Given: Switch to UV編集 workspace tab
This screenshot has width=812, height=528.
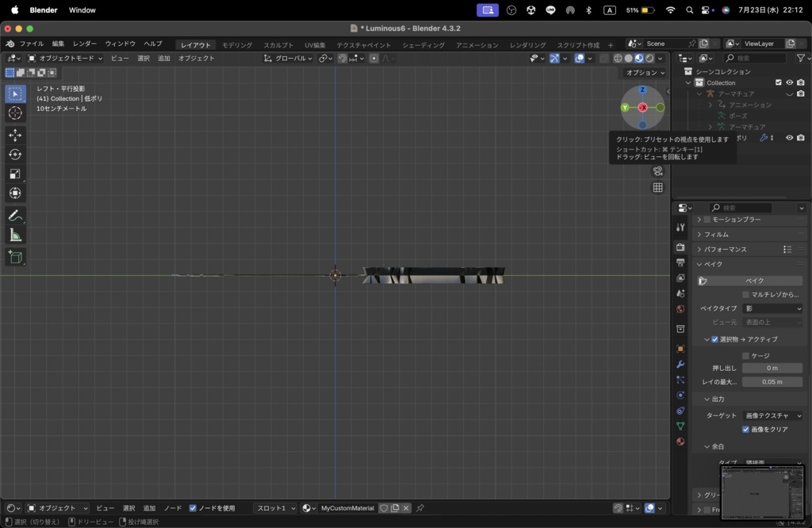Looking at the screenshot, I should (x=315, y=45).
